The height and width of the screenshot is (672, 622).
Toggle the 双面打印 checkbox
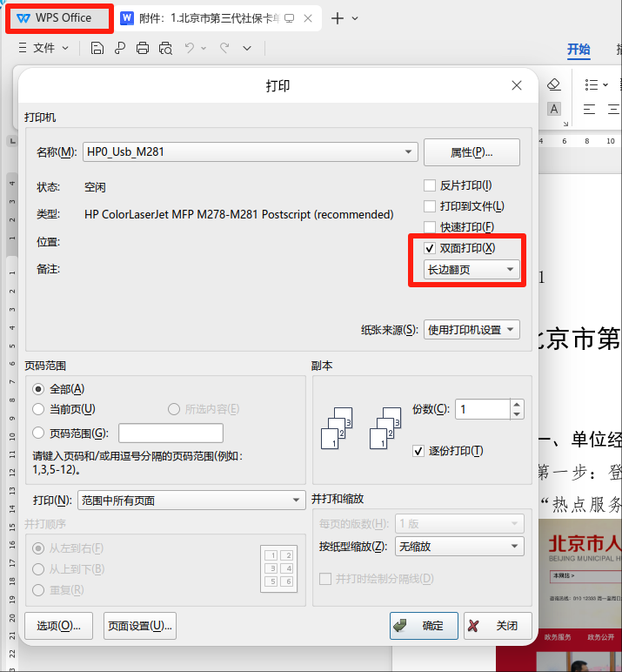(x=430, y=248)
